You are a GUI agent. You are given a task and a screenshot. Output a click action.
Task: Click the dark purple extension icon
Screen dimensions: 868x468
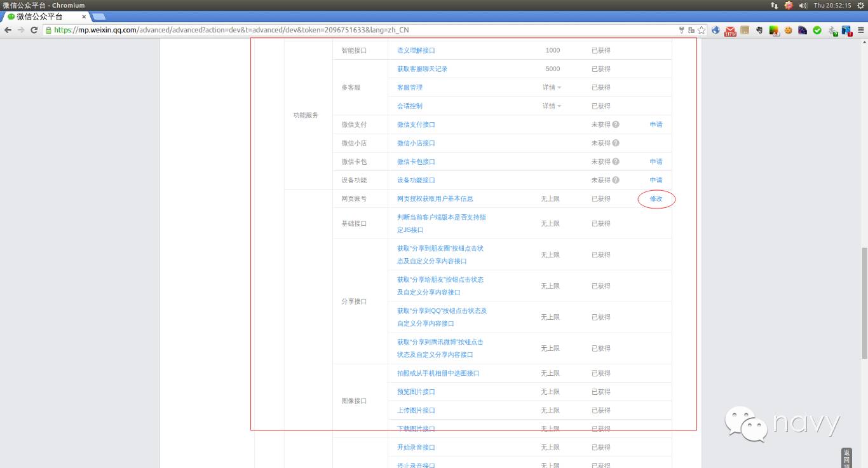tap(803, 30)
